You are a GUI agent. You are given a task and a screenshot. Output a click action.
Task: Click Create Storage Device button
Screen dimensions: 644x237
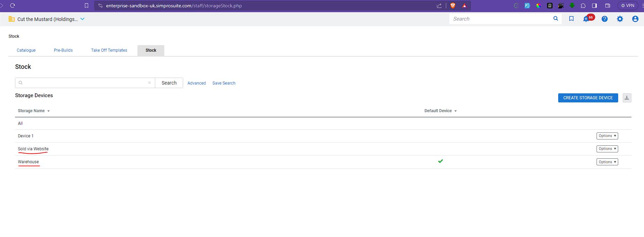click(588, 98)
